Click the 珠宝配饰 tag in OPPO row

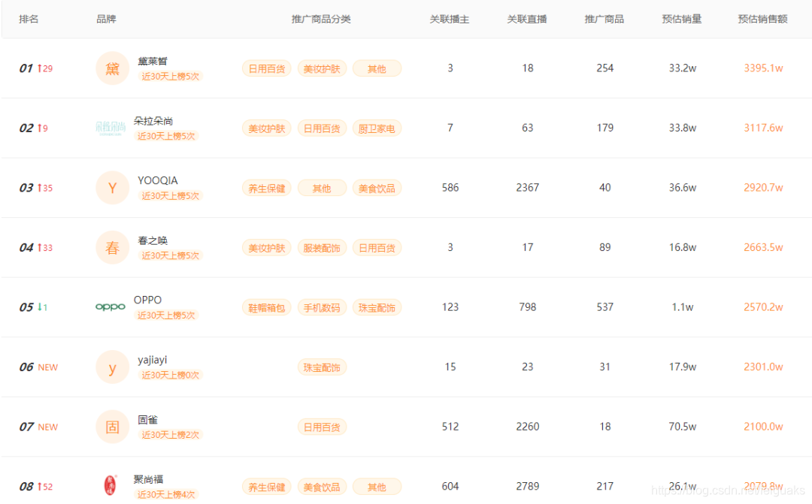click(377, 308)
